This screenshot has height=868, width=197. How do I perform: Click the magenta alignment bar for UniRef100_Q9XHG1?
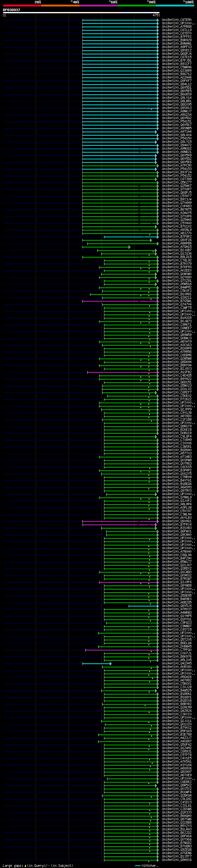(120, 521)
